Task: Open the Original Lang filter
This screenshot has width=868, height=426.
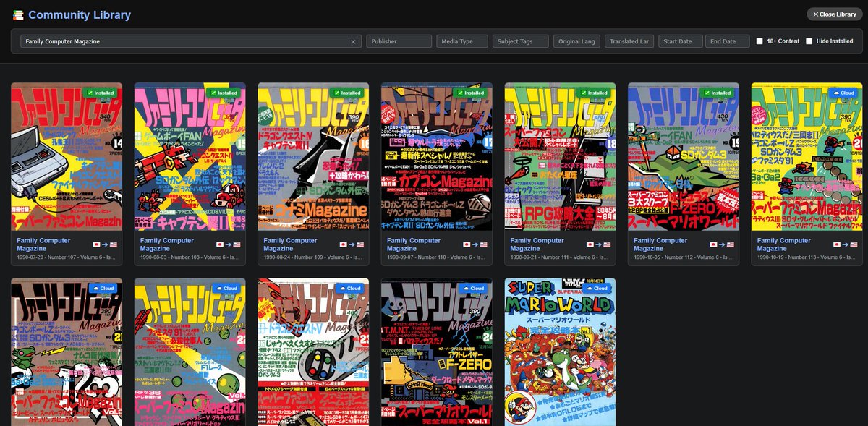Action: [x=577, y=41]
